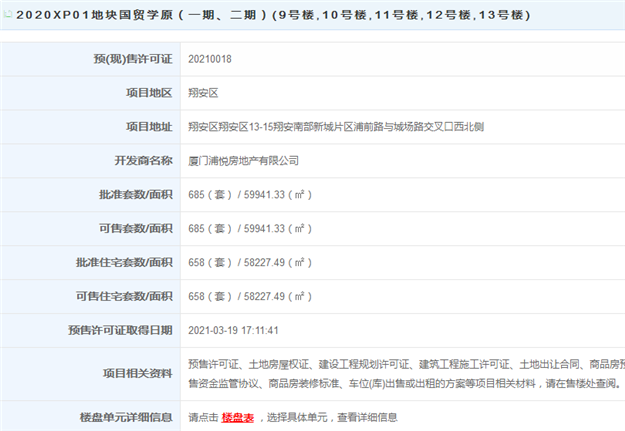Click the label 开发商名称
The height and width of the screenshot is (431, 625).
tap(143, 161)
